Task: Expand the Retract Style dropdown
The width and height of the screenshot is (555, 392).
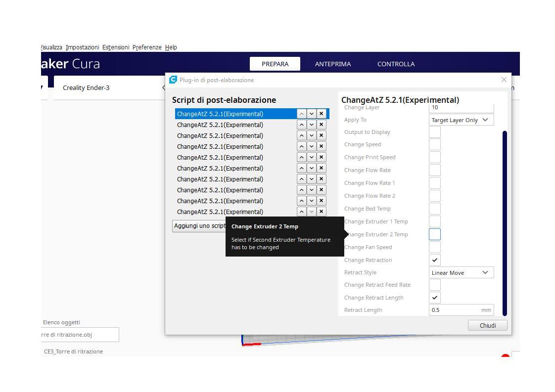Action: (461, 273)
